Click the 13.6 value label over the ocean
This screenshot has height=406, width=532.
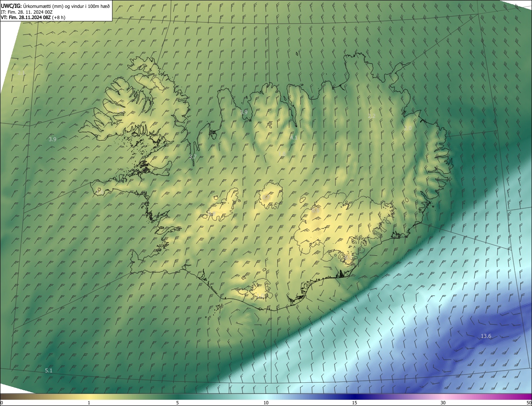coord(486,336)
